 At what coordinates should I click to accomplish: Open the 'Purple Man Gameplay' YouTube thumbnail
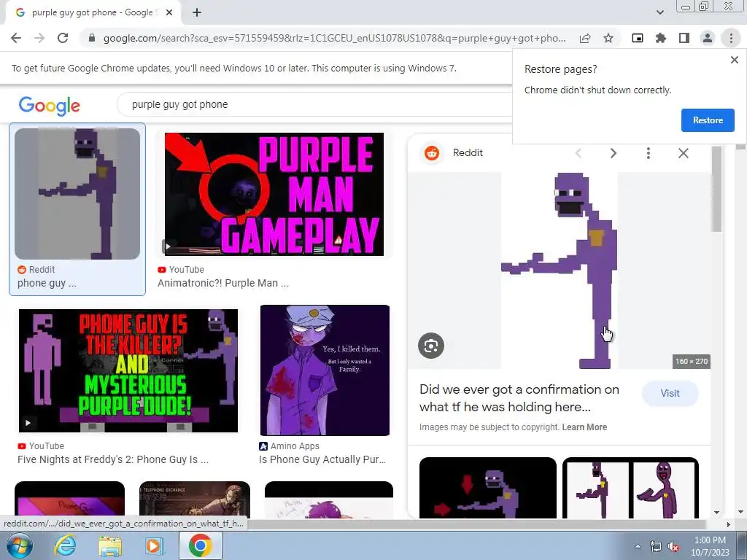(x=274, y=194)
